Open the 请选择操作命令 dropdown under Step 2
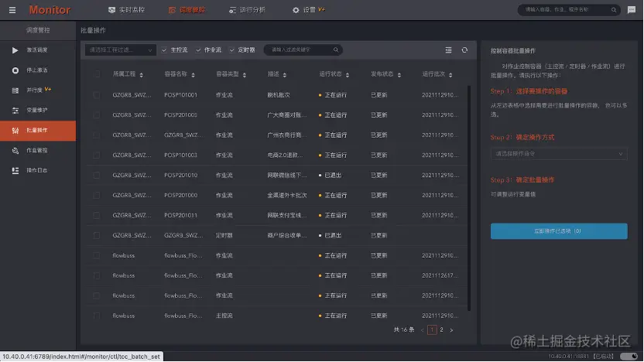644x362 pixels. (x=559, y=153)
